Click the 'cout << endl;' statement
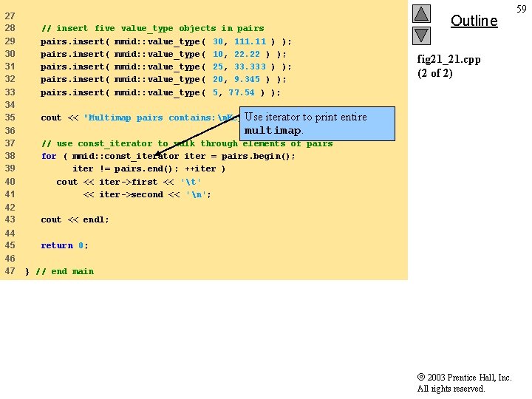The width and height of the screenshot is (532, 399). (x=75, y=220)
